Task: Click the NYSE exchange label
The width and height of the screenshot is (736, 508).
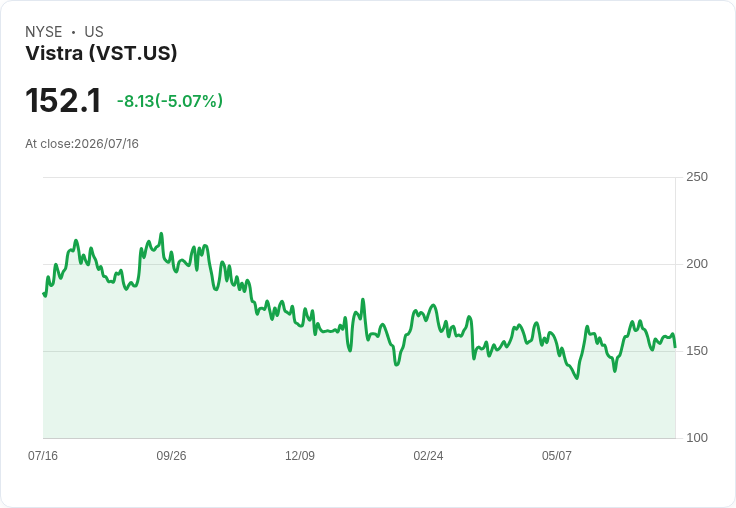Action: point(44,32)
